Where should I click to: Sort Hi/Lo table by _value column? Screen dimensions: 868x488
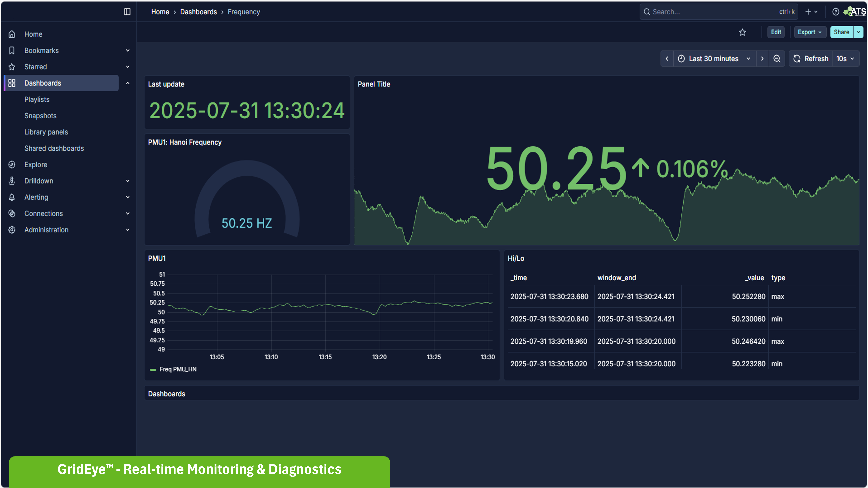754,278
